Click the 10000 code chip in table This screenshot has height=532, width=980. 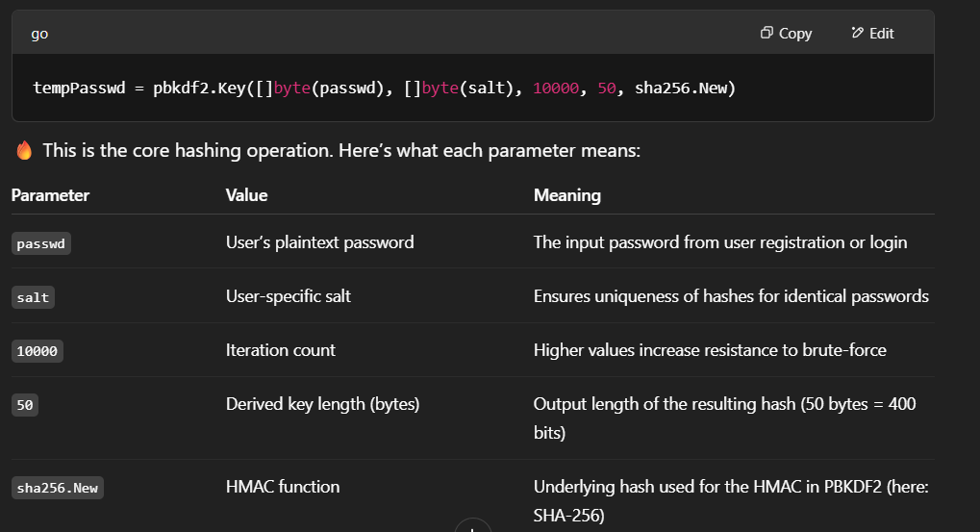click(x=38, y=351)
